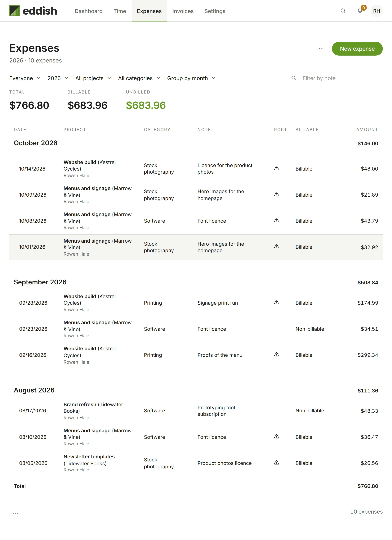
Task: Click receipt warning icon for 08/10/2026 expense
Action: [276, 437]
